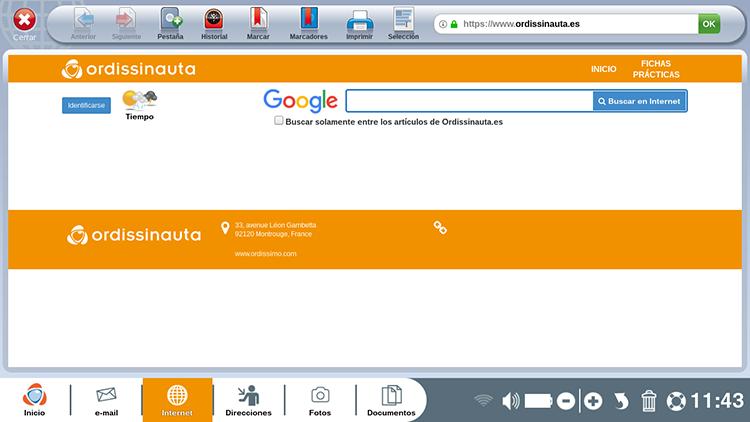The image size is (750, 422).
Task: Open the lifebuoy help icon
Action: 676,401
